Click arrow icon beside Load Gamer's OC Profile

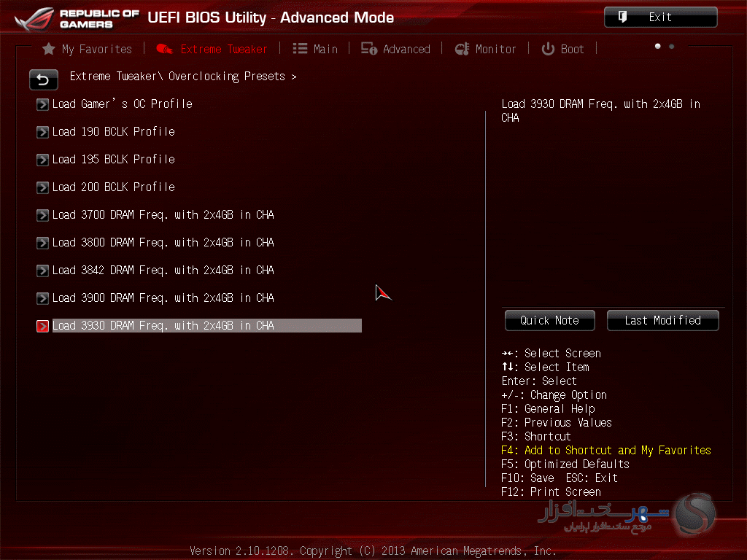point(42,104)
